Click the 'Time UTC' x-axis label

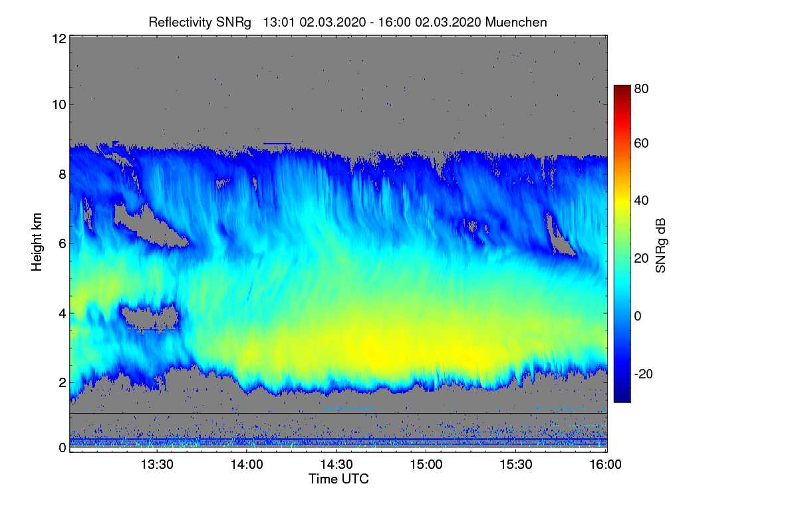(x=338, y=479)
